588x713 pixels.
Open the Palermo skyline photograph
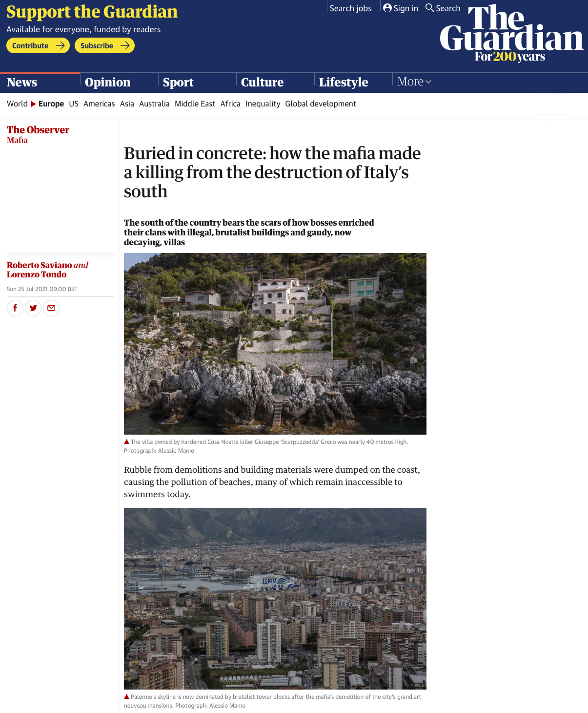pyautogui.click(x=275, y=599)
